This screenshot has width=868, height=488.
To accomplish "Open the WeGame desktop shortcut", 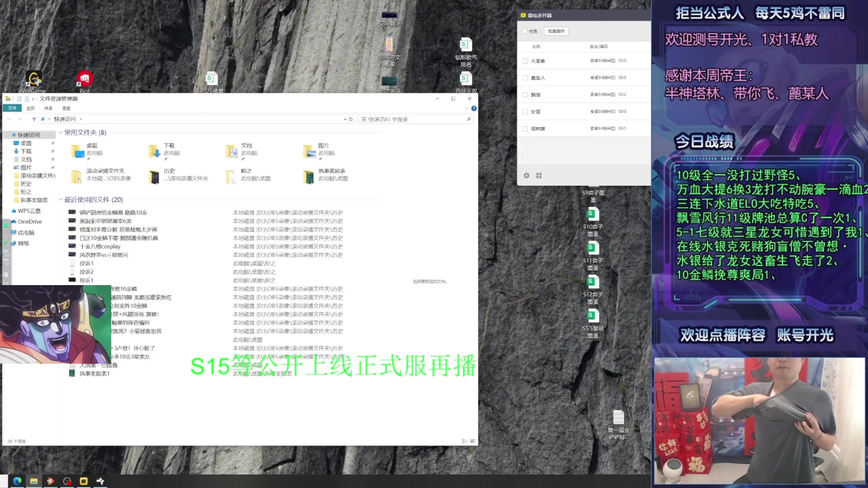I will click(x=34, y=81).
